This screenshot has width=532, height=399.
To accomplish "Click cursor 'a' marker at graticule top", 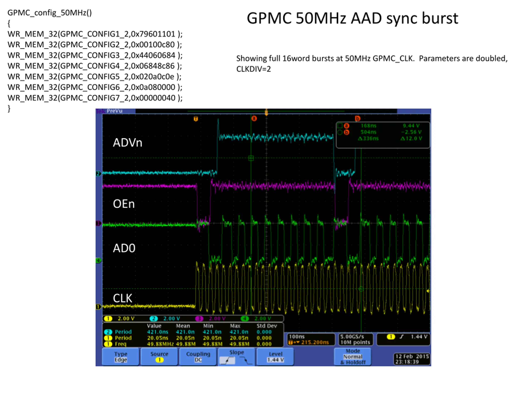I will pos(254,118).
